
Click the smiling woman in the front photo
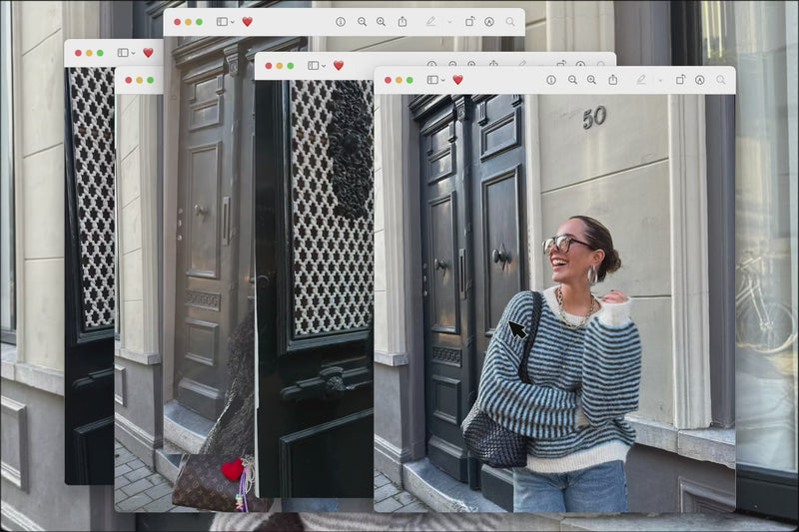(569, 329)
